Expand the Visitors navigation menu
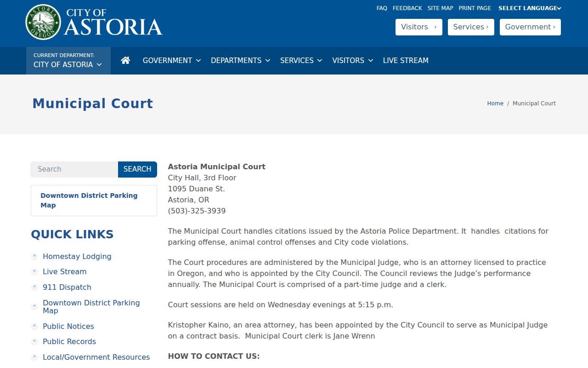This screenshot has width=588, height=368. (352, 60)
